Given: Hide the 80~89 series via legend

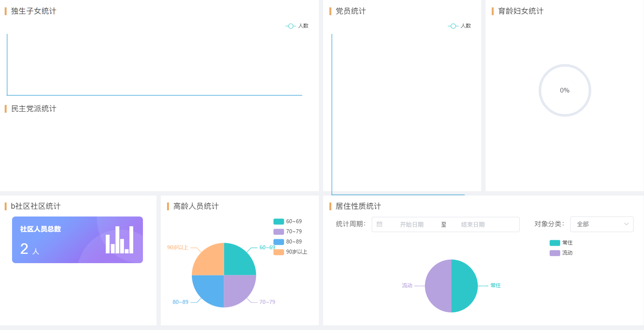Looking at the screenshot, I should 287,242.
